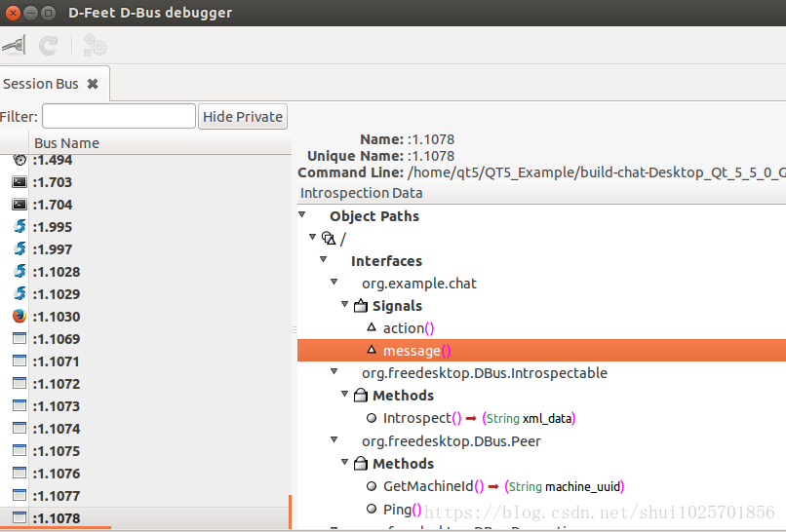Select the Ping() method
Image resolution: width=786 pixels, height=532 pixels.
click(x=402, y=510)
